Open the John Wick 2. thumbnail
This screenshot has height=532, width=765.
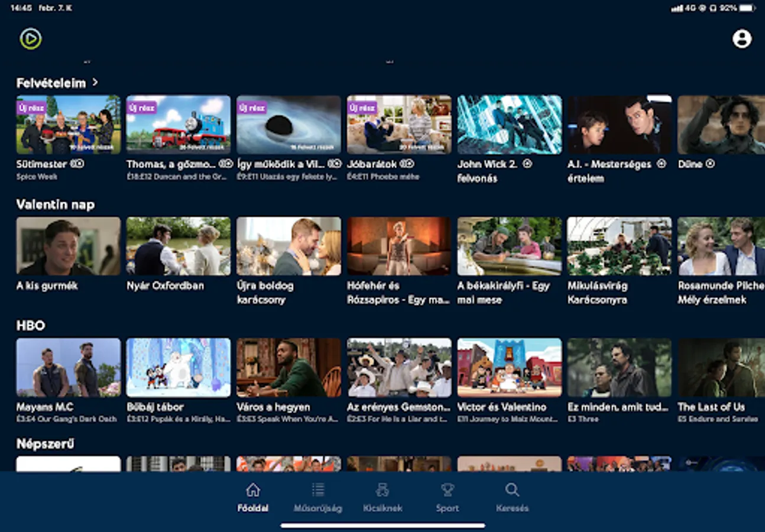click(510, 125)
